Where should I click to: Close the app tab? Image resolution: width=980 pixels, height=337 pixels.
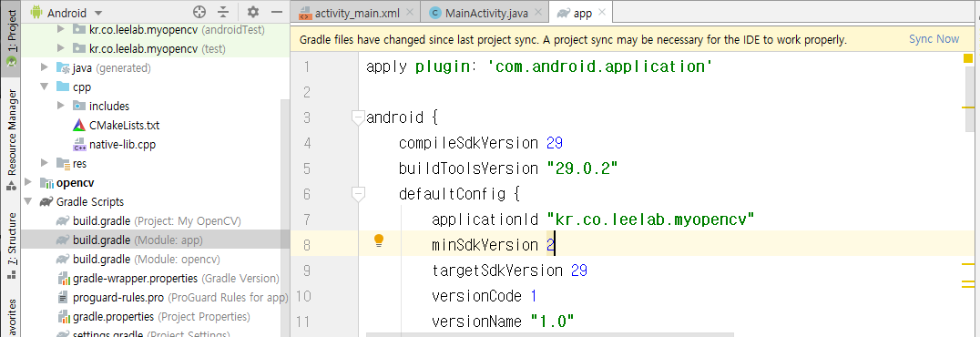602,12
